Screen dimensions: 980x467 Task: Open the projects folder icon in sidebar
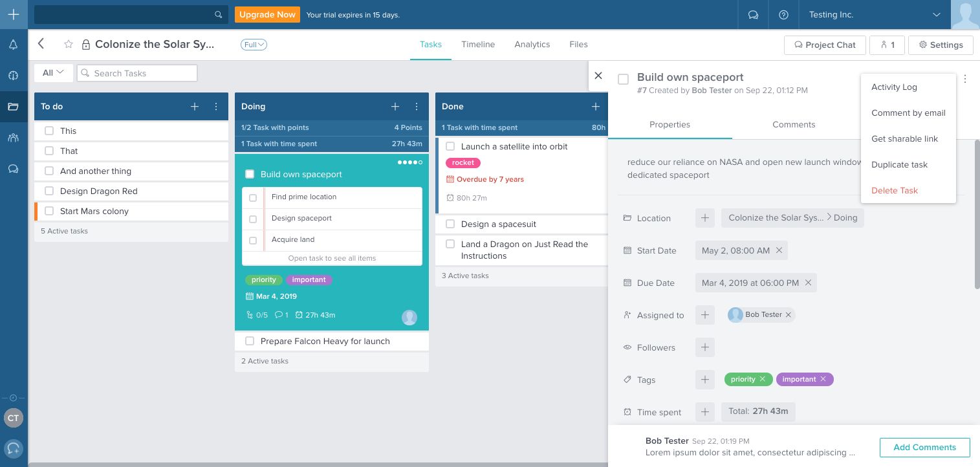[13, 107]
